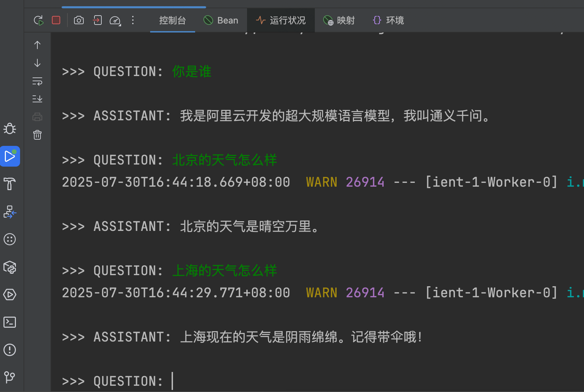
Task: Open the Debug tool window bug icon
Action: 10,129
